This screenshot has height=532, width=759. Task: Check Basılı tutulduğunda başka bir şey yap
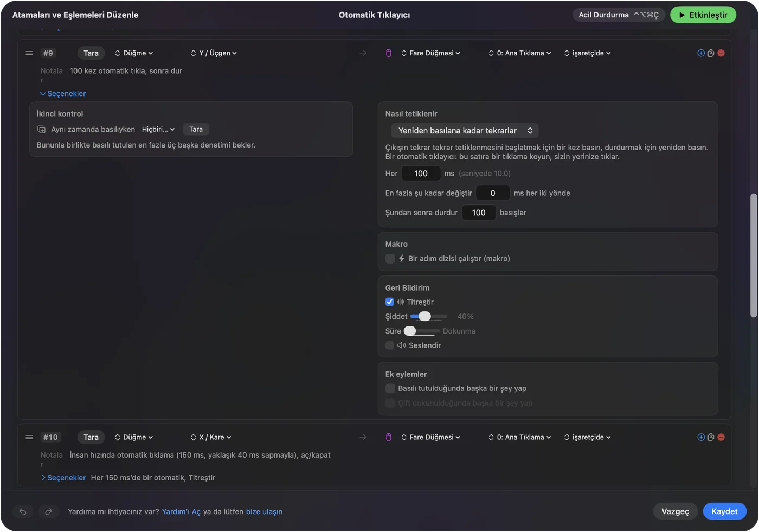390,388
